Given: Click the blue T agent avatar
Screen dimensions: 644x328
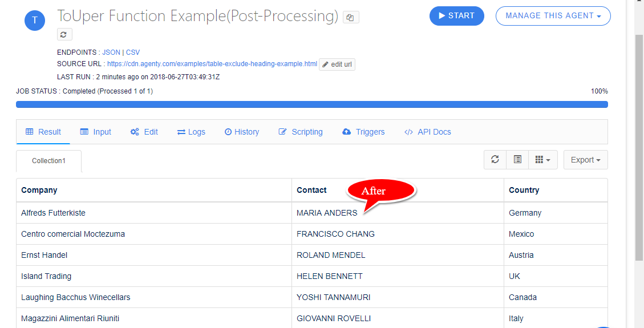Looking at the screenshot, I should (x=35, y=20).
